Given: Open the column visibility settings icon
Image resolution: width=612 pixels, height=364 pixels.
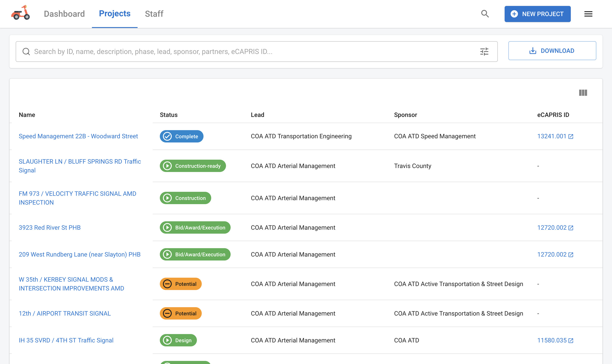Looking at the screenshot, I should pyautogui.click(x=583, y=93).
